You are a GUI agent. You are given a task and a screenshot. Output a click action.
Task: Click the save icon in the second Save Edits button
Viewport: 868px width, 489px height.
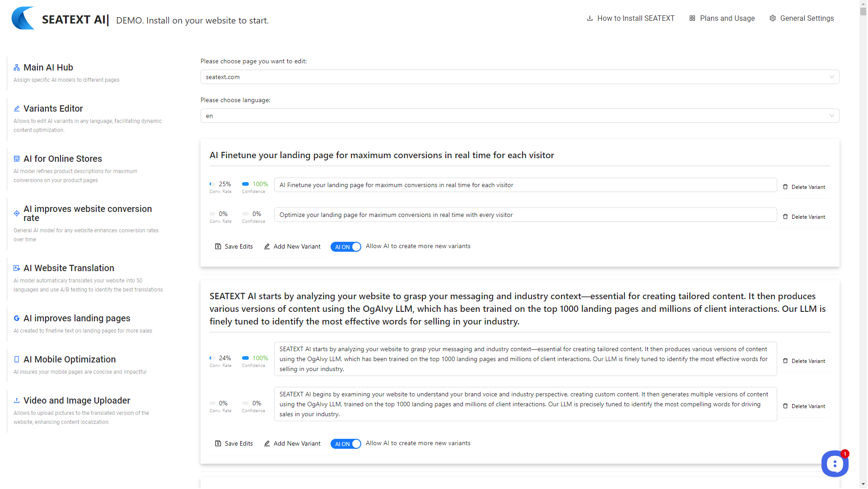pos(219,444)
